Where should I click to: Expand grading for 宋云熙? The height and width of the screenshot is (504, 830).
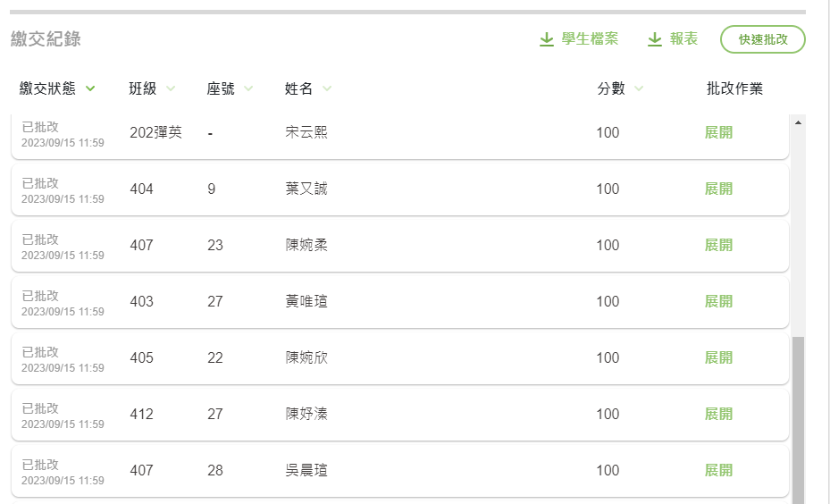pyautogui.click(x=718, y=132)
